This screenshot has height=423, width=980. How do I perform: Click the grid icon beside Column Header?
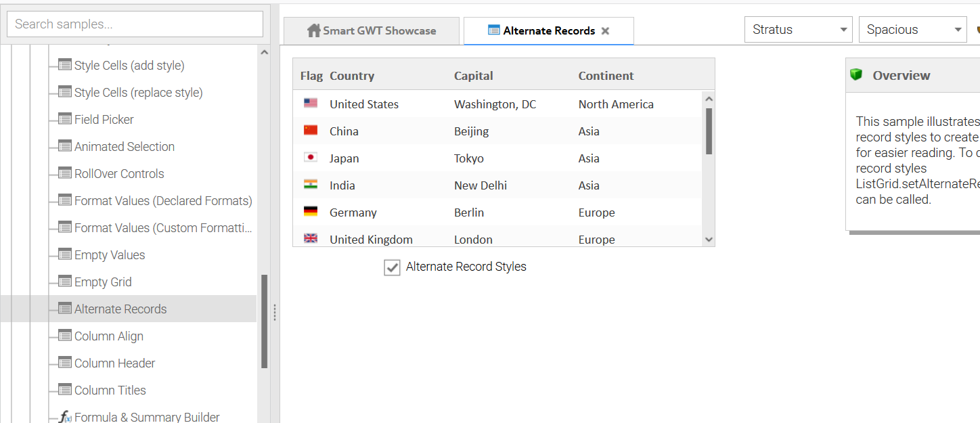click(65, 363)
